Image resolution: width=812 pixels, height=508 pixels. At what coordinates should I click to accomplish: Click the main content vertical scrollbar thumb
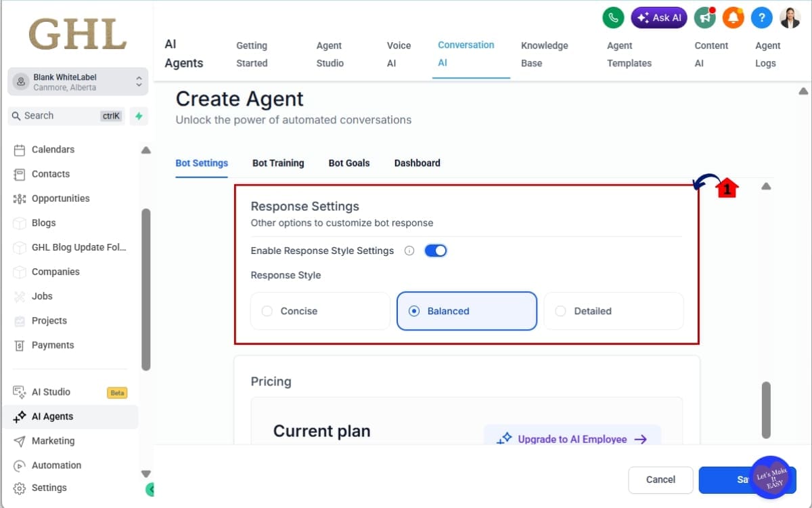(766, 410)
